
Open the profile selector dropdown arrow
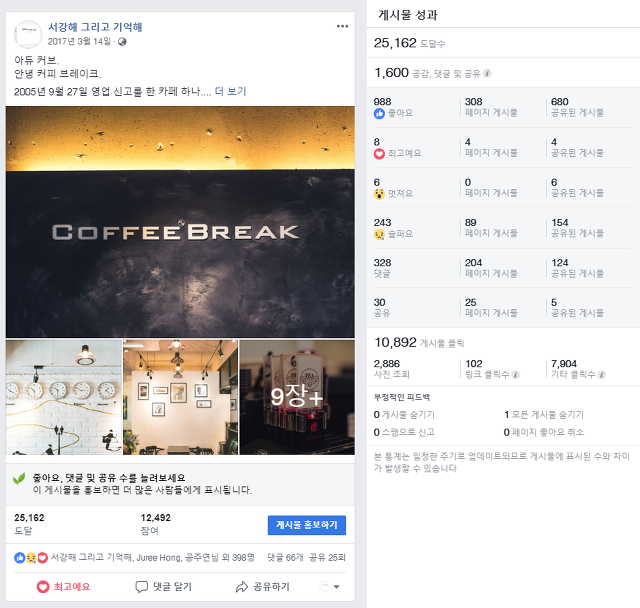point(336,587)
